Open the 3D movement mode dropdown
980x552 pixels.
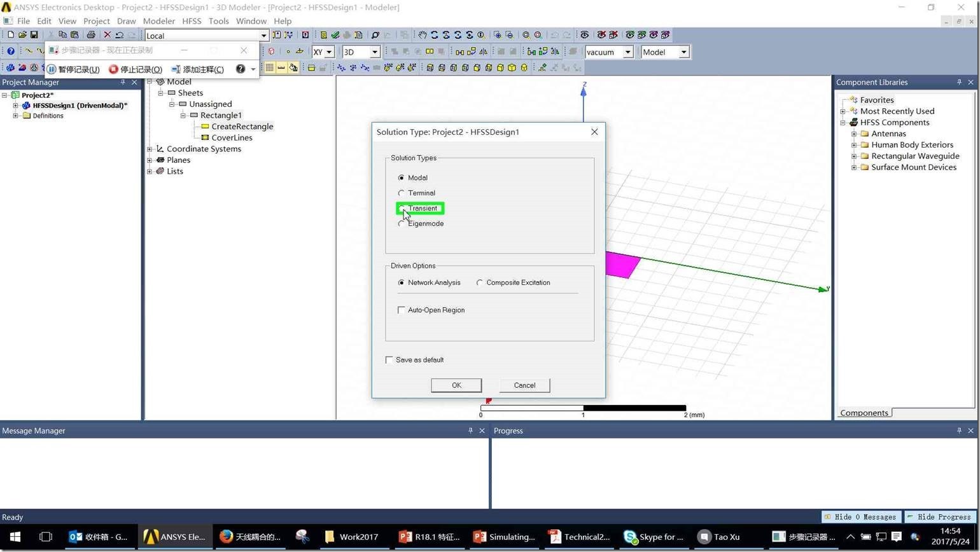[x=375, y=52]
